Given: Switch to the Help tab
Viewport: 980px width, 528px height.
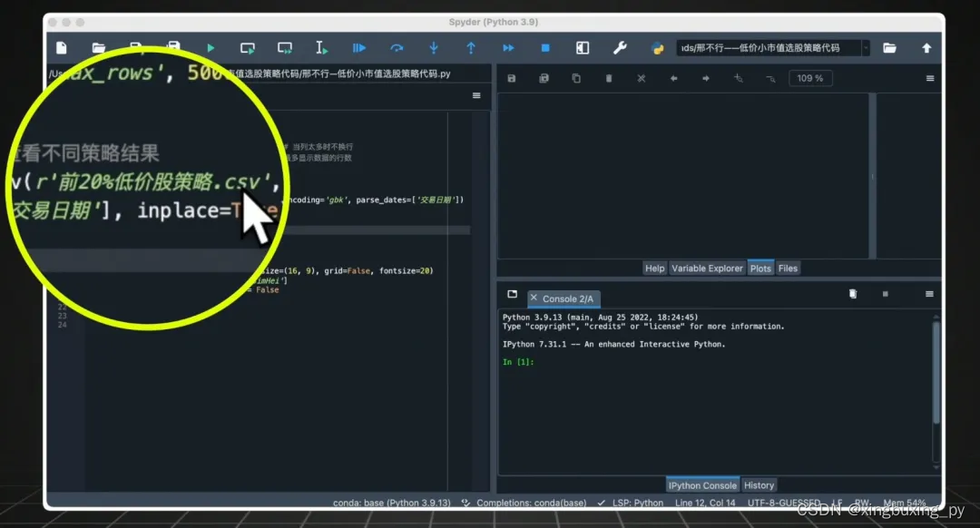Looking at the screenshot, I should 654,268.
